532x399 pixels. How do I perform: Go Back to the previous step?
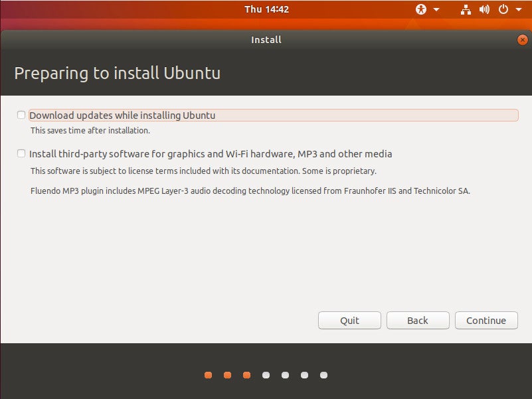[418, 320]
